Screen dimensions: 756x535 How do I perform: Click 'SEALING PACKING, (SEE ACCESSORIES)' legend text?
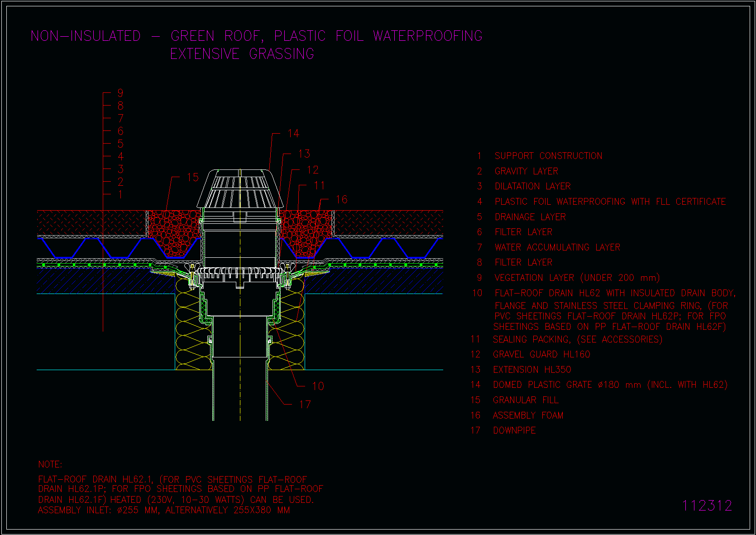pyautogui.click(x=577, y=339)
